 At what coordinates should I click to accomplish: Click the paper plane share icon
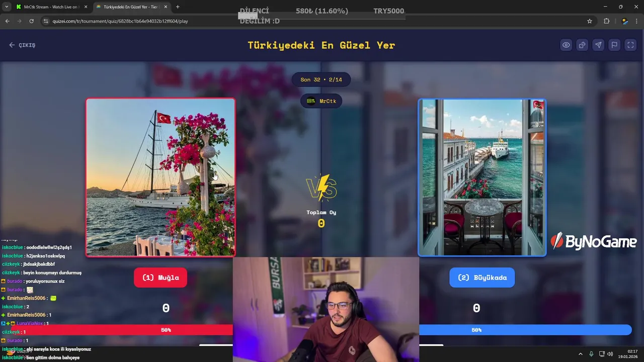598,45
